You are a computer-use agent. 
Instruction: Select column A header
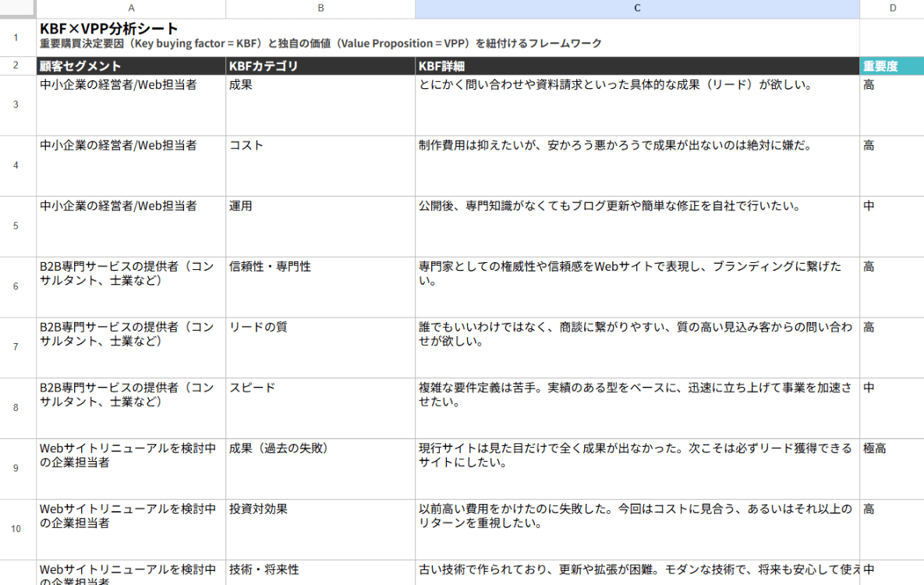point(130,9)
